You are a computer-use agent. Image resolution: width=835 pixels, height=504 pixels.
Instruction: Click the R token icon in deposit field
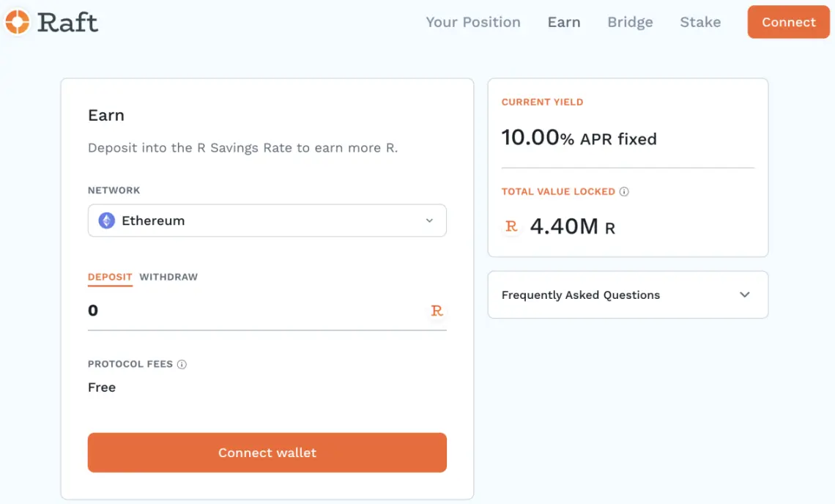coord(437,311)
